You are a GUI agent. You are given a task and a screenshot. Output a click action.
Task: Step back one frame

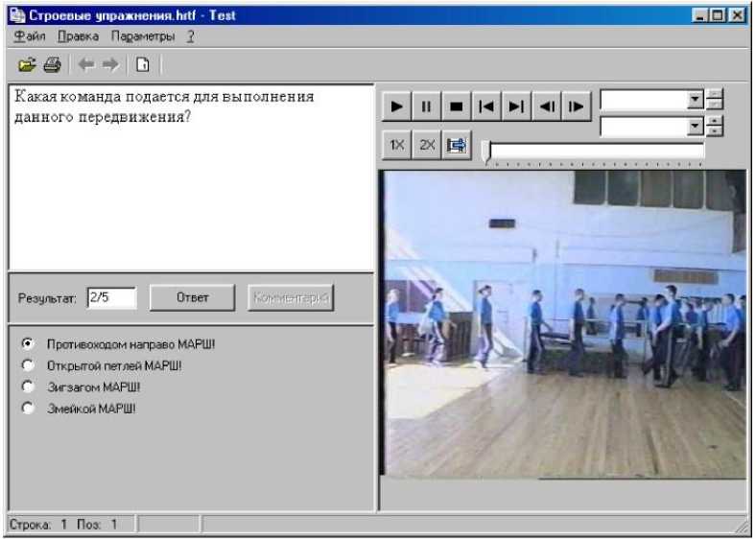pos(546,106)
